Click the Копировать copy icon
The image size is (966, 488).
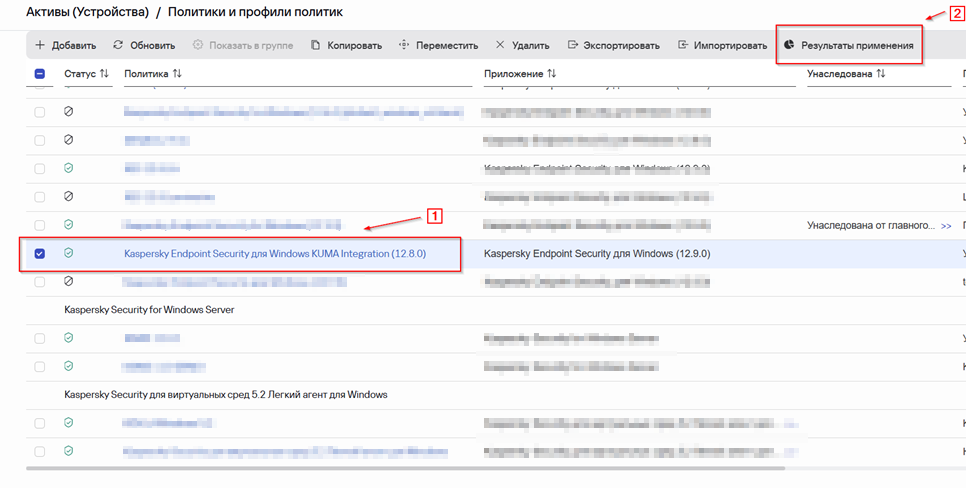316,46
